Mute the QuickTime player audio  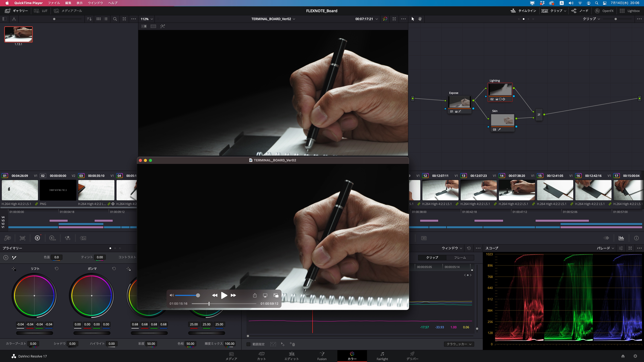tap(172, 295)
